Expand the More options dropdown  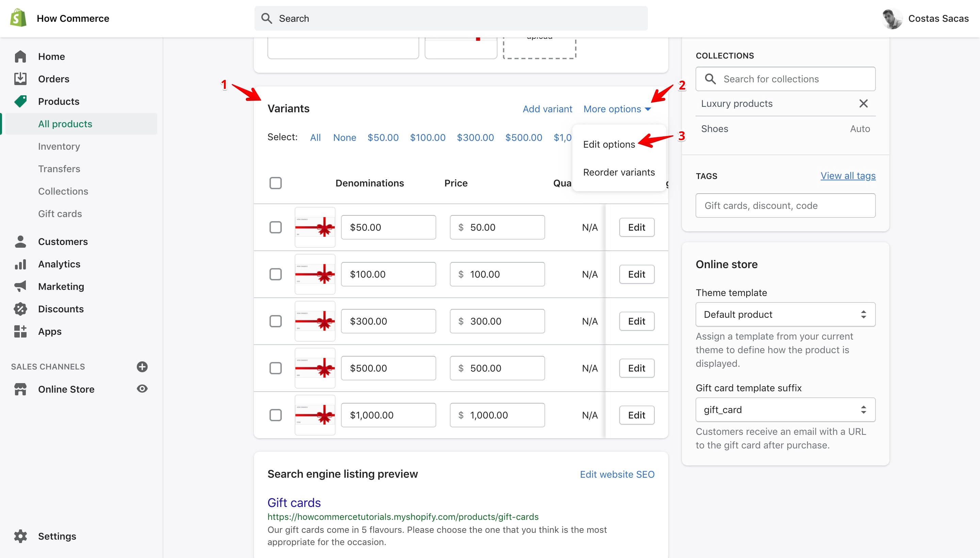click(617, 109)
